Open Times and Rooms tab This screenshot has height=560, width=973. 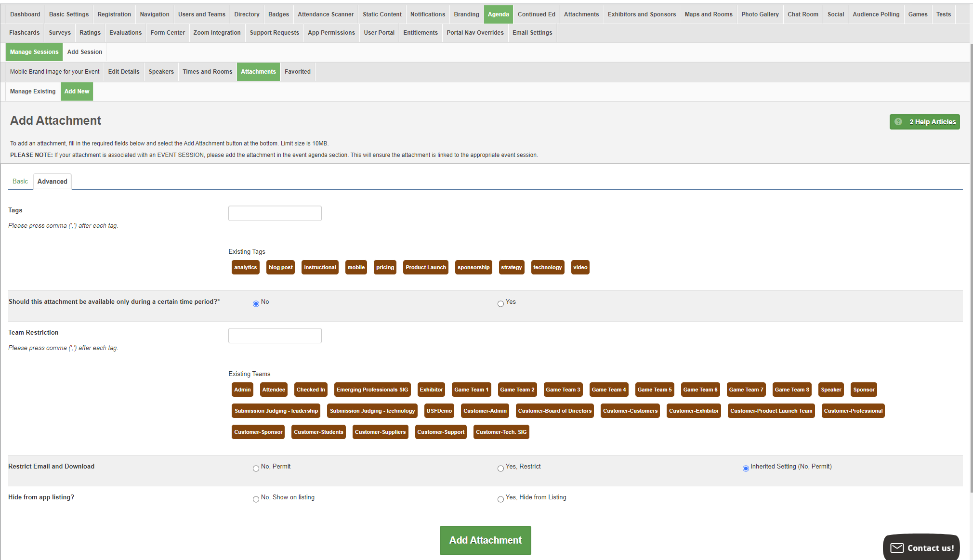pos(207,72)
